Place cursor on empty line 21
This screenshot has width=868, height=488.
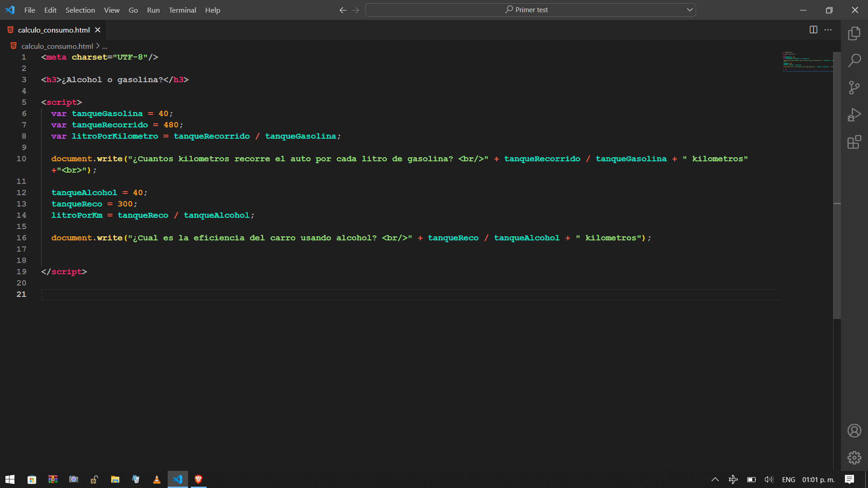point(410,295)
